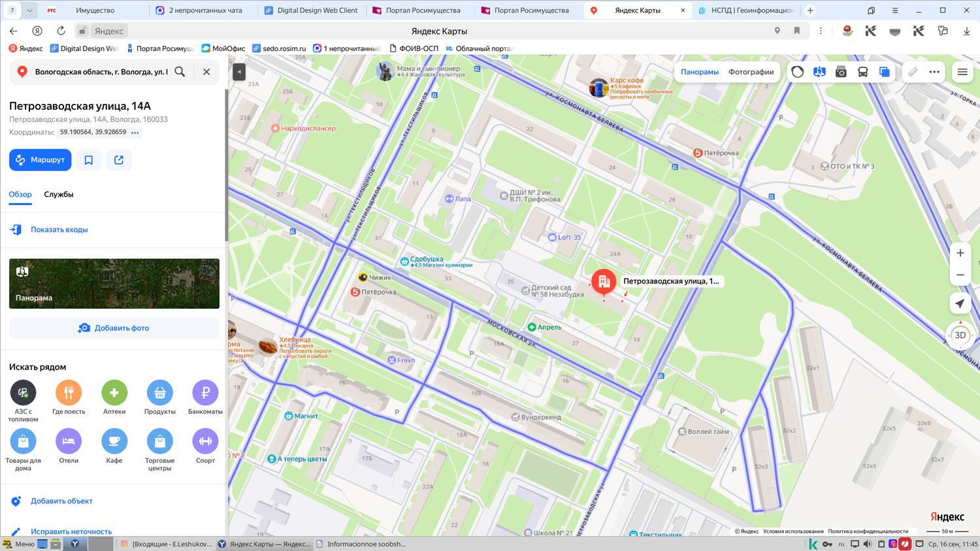980x551 pixels.
Task: Toggle the street panoramas map layer icon
Action: (x=819, y=72)
